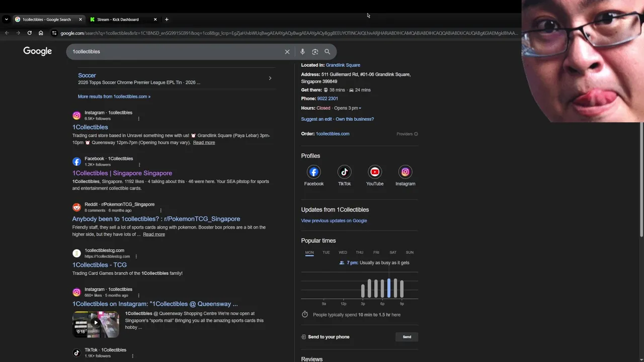The height and width of the screenshot is (362, 644).
Task: Click the Google logo
Action: (x=37, y=51)
